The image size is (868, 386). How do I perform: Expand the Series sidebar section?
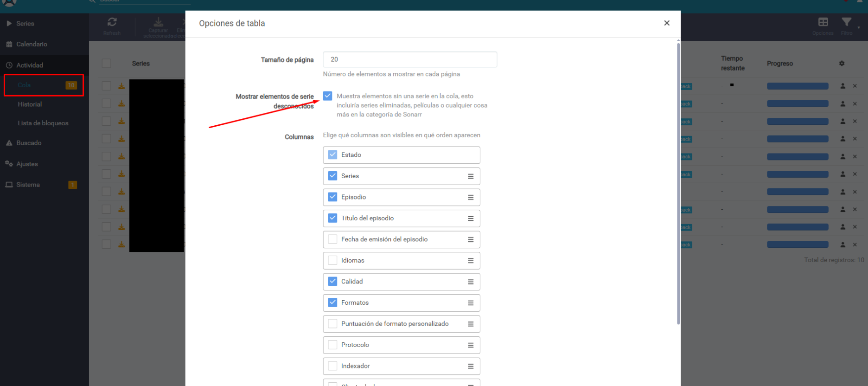[x=25, y=23]
